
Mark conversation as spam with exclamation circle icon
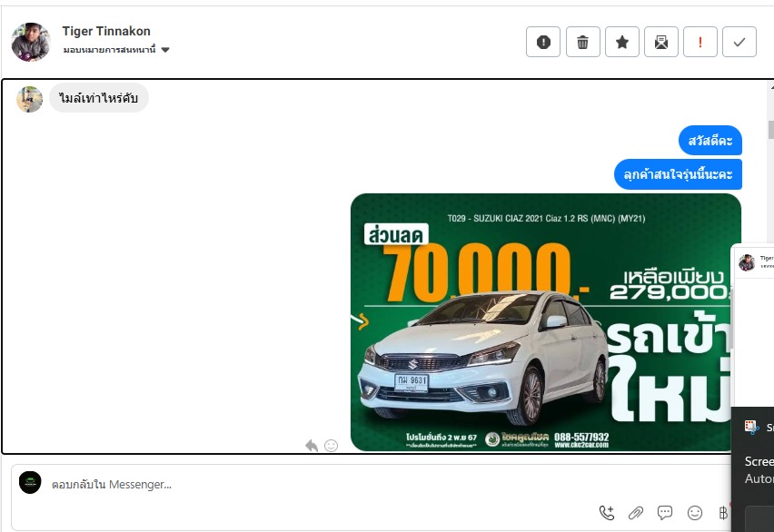click(543, 42)
